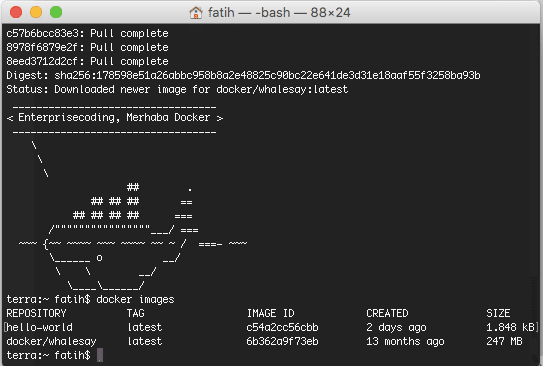Select '8eed3712d2cf: Pull complete' line

pyautogui.click(x=87, y=61)
